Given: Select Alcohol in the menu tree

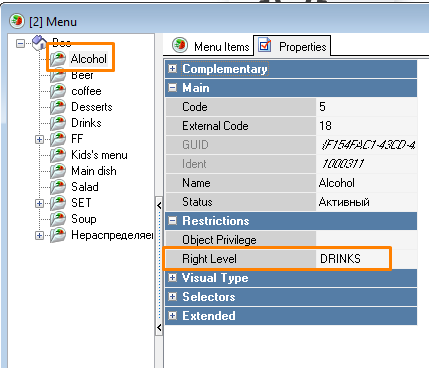Looking at the screenshot, I should (89, 59).
